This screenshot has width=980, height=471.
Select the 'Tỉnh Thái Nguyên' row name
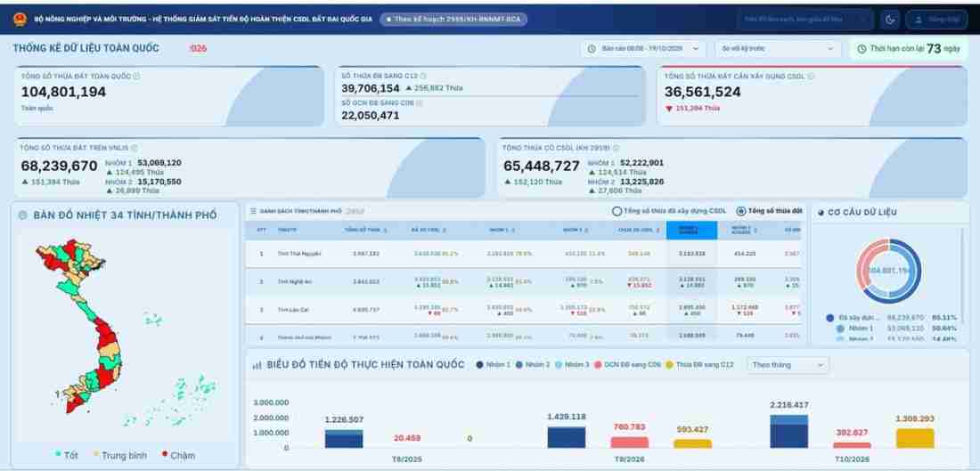tap(299, 254)
